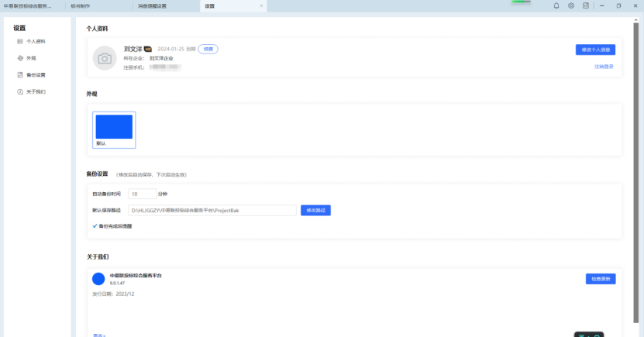
Task: Click the 续费 renewal button
Action: 208,49
